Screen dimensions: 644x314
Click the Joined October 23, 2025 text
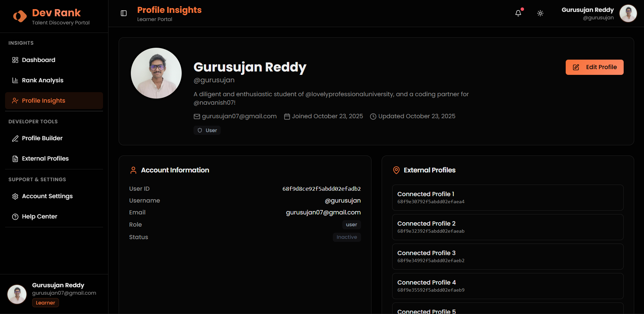(x=327, y=116)
